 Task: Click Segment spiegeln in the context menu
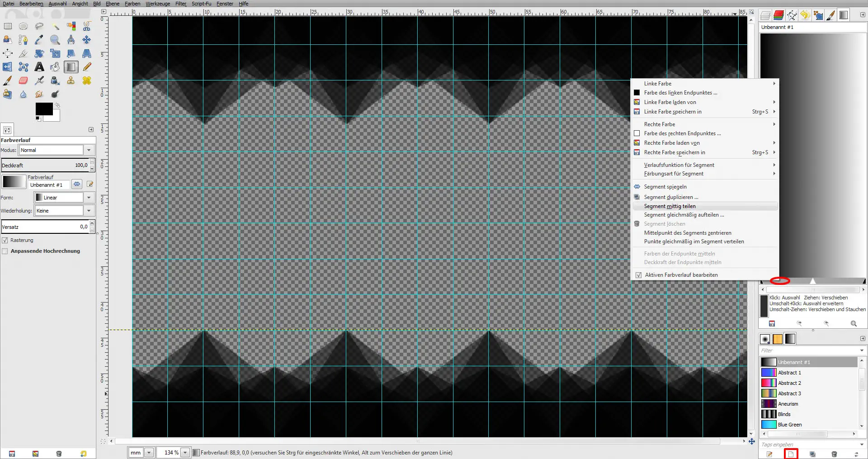[664, 186]
